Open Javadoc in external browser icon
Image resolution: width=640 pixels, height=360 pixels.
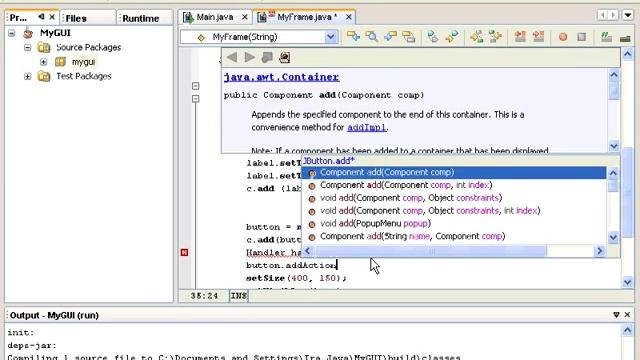pos(285,57)
